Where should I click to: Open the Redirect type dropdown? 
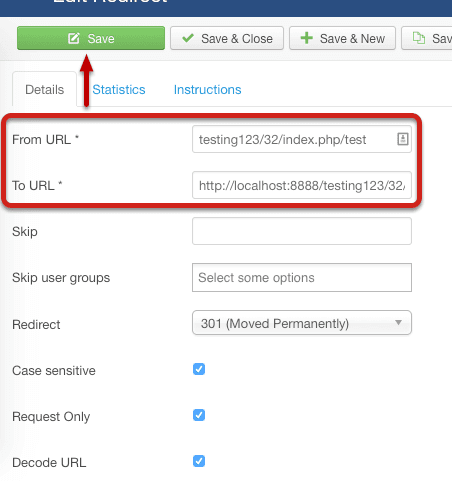point(302,323)
